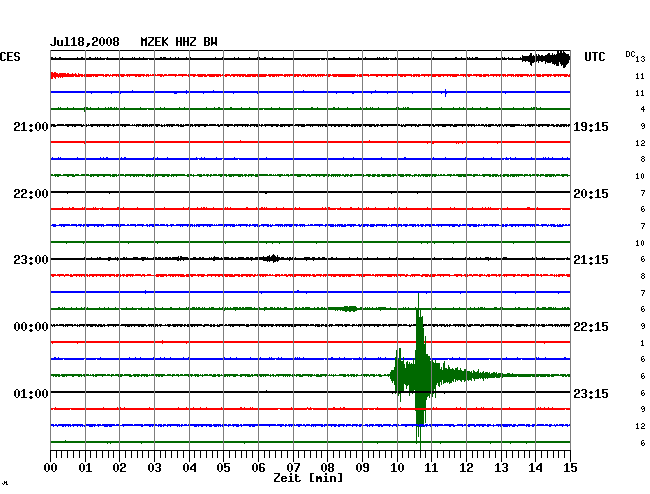Screen dimensions: 650x494
Task: Select the 22:00 left time label
Action: (x=31, y=193)
